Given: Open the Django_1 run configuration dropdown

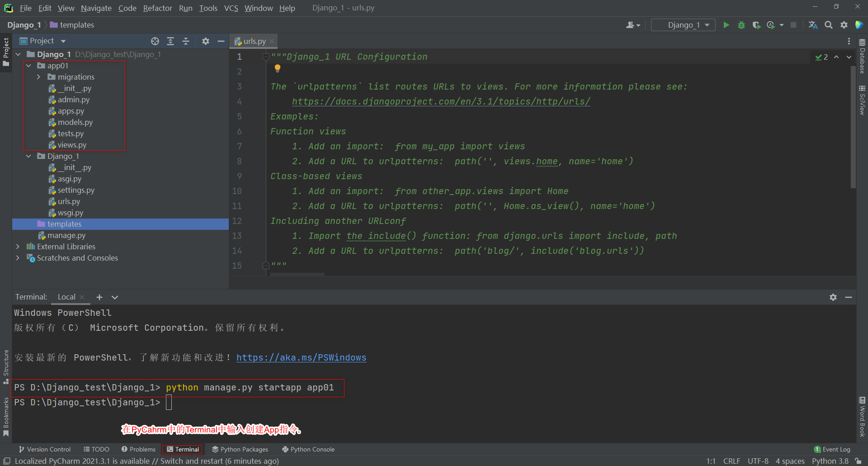Looking at the screenshot, I should pos(683,25).
